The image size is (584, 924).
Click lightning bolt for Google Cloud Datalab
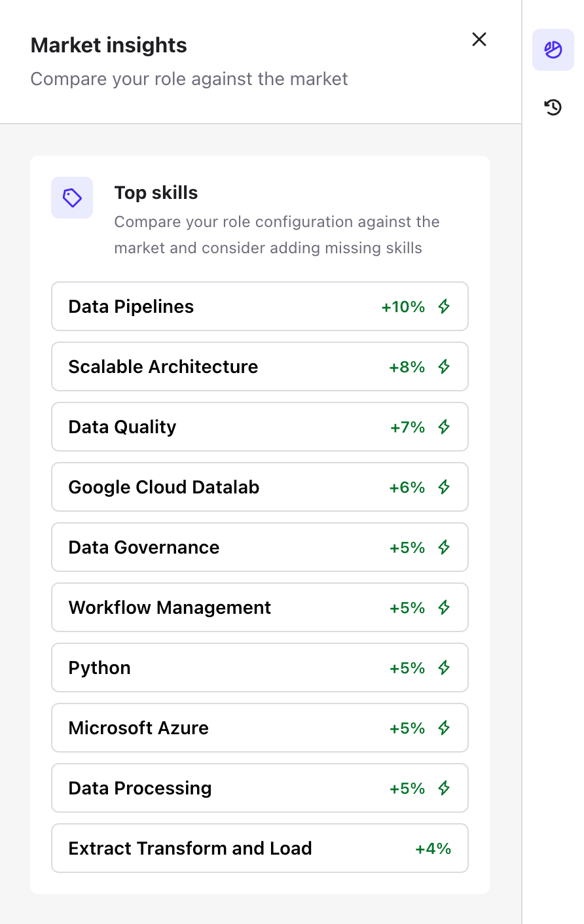click(x=444, y=487)
